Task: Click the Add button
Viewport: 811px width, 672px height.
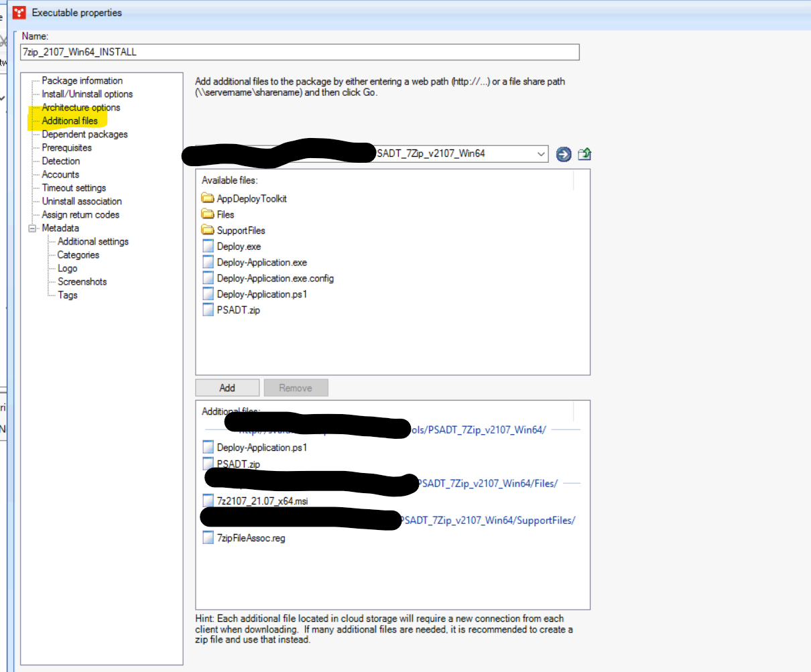Action: click(x=227, y=387)
